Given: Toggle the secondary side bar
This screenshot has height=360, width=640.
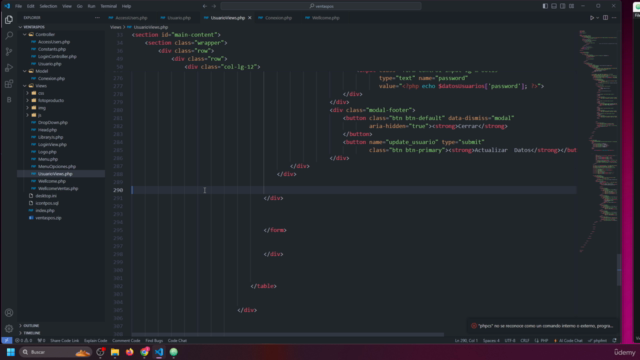Looking at the screenshot, I should [x=562, y=6].
